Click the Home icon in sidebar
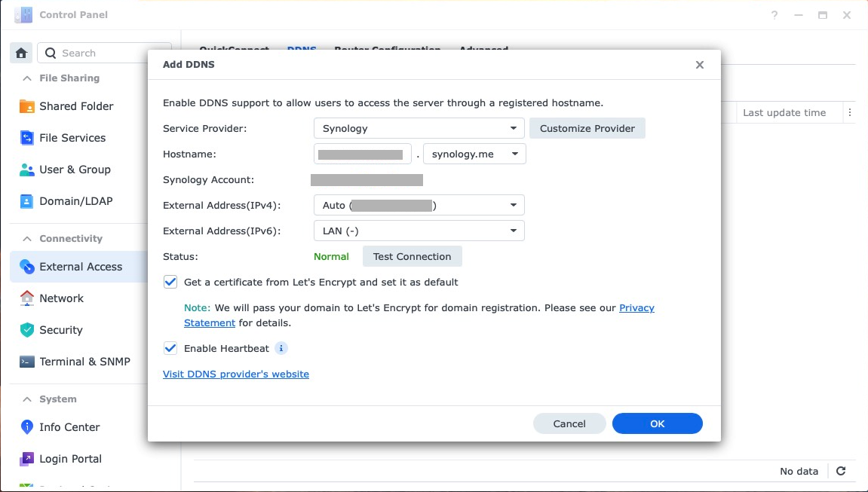The image size is (868, 492). click(21, 53)
